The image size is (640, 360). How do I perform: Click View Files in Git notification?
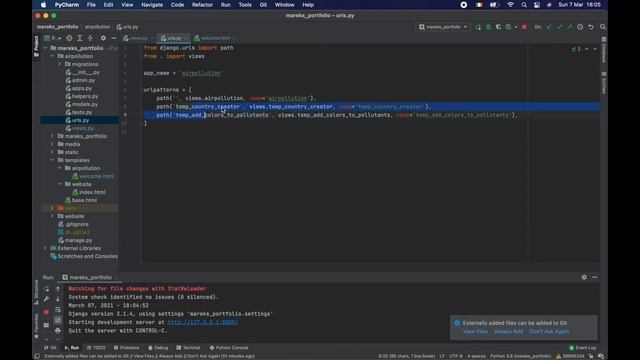click(x=475, y=332)
